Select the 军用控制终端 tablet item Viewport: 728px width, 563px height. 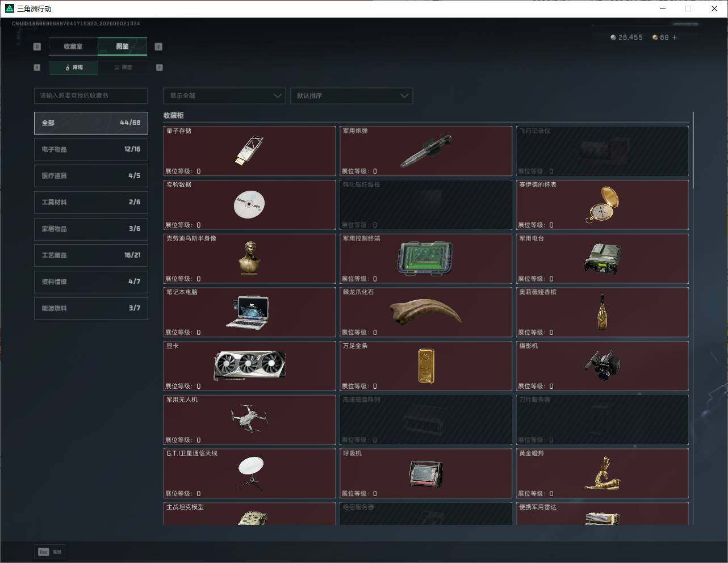click(x=426, y=259)
